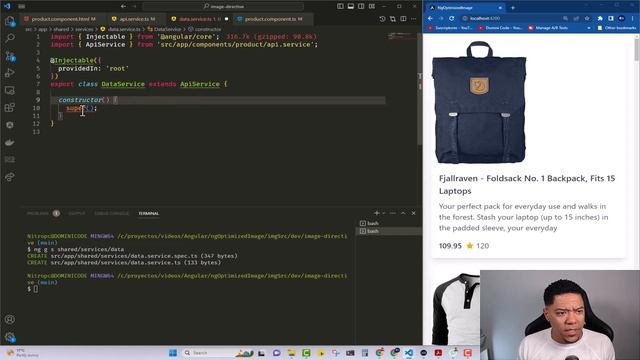Open the Problems panel tab

[38, 213]
